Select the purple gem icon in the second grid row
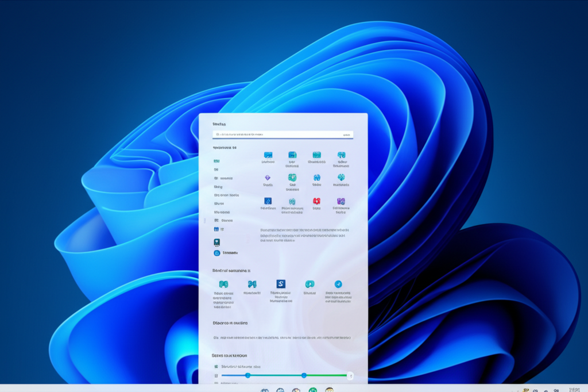 click(x=268, y=178)
